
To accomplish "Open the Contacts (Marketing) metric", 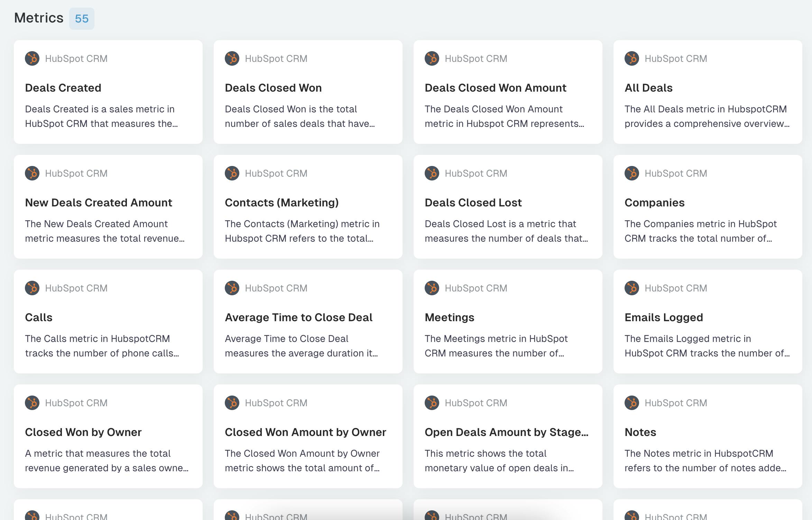I will [282, 203].
